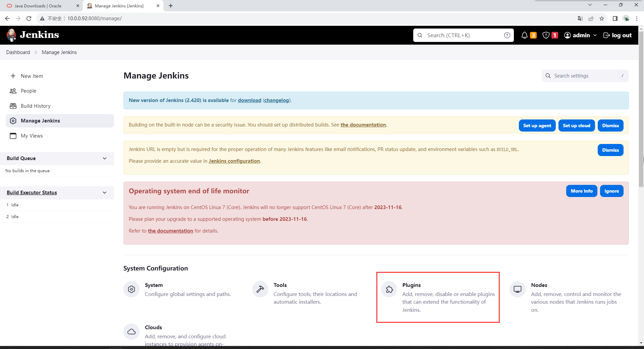Click the Set up agent button
This screenshot has width=644, height=349.
537,126
